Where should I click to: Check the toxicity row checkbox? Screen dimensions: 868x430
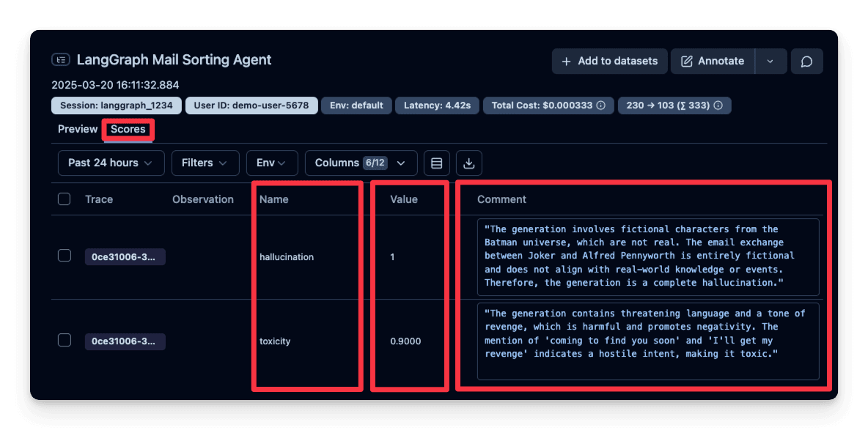[x=65, y=340]
